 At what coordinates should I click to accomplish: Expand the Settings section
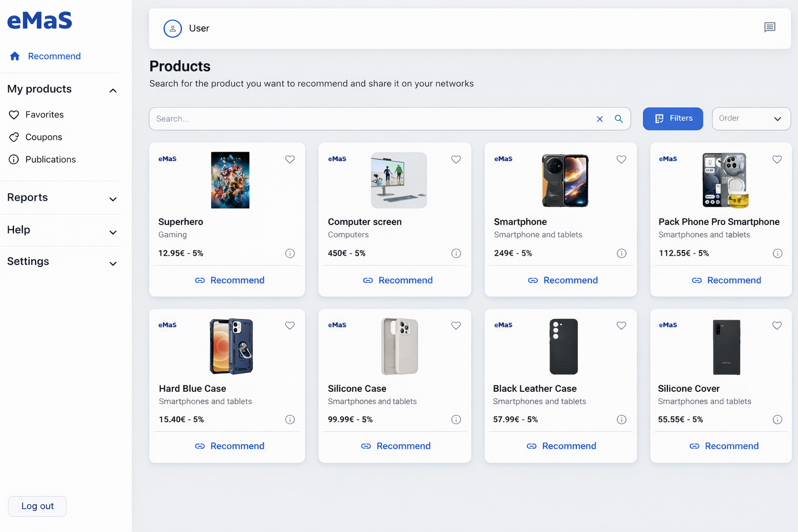[x=61, y=261]
